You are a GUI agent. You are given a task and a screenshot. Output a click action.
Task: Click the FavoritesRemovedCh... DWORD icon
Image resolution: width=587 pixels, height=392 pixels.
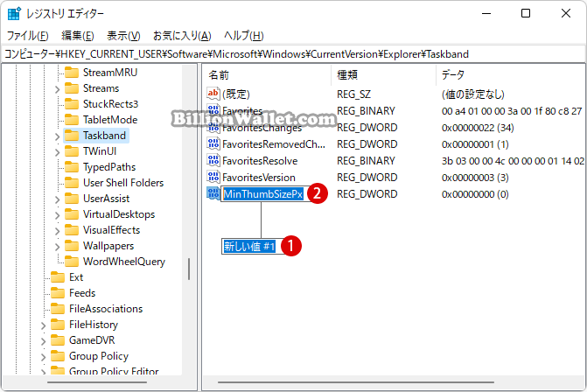pos(213,143)
